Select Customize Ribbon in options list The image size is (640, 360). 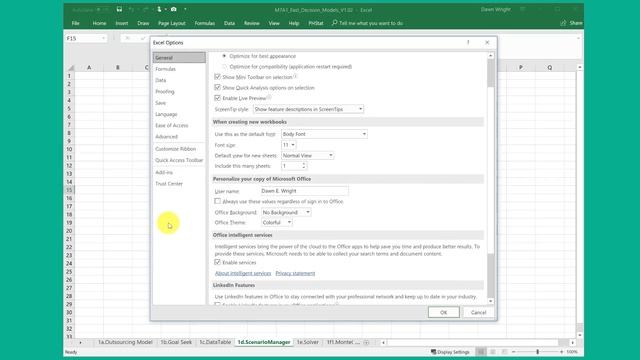[179, 149]
